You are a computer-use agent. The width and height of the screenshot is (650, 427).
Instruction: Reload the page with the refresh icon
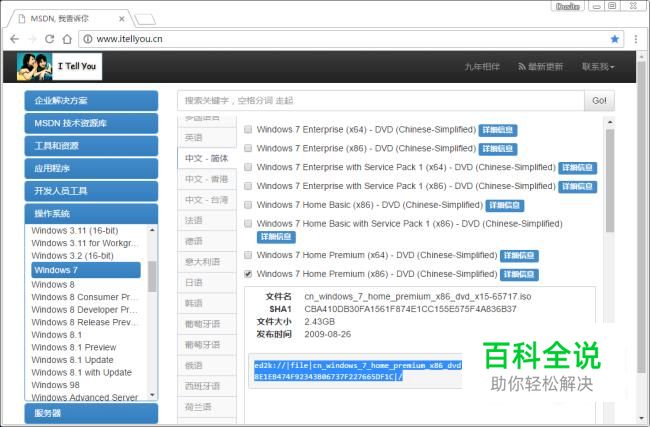point(49,39)
